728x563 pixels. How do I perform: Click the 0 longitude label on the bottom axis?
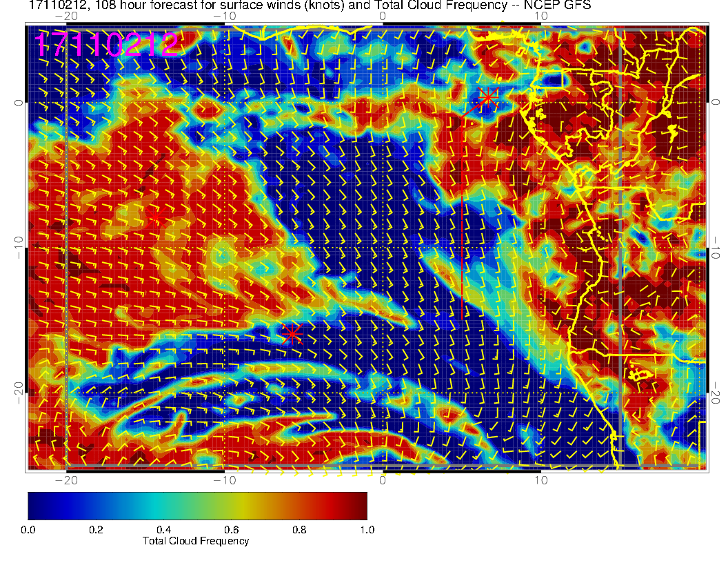coord(383,480)
